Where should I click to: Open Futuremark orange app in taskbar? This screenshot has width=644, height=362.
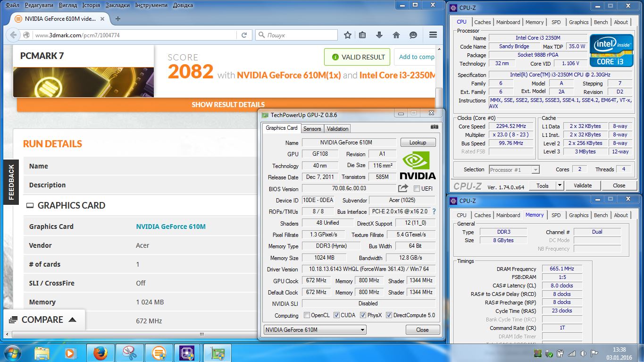[158, 353]
